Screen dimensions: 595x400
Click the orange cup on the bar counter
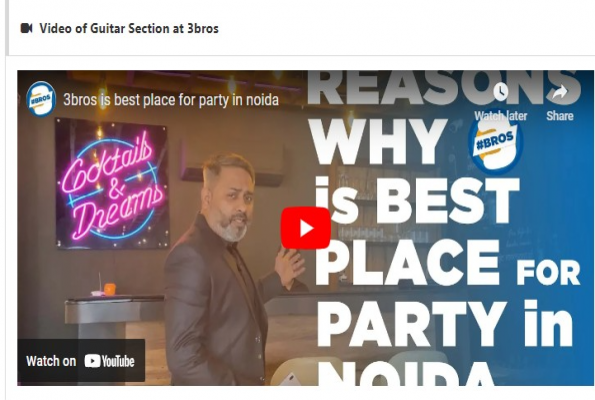pos(110,289)
